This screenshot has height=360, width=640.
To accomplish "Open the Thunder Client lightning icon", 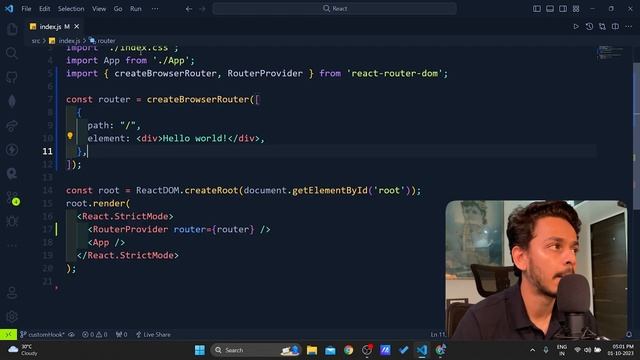I will [12, 149].
